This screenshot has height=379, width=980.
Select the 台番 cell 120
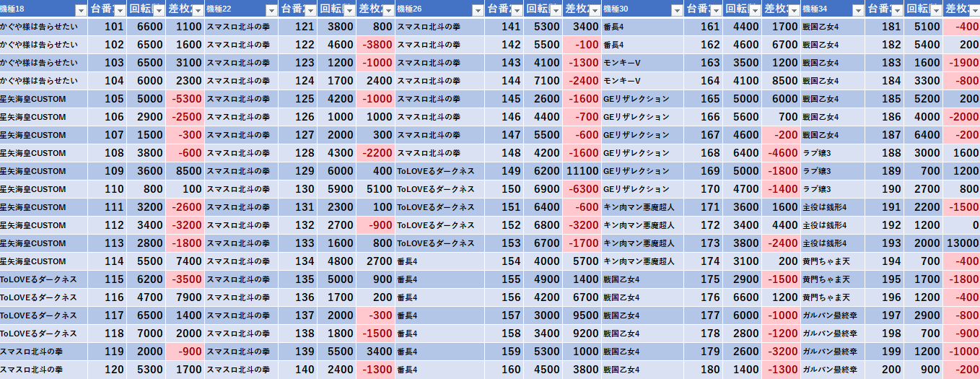click(107, 370)
